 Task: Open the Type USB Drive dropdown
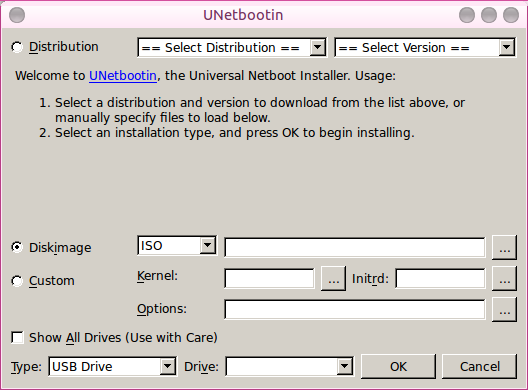coord(112,366)
